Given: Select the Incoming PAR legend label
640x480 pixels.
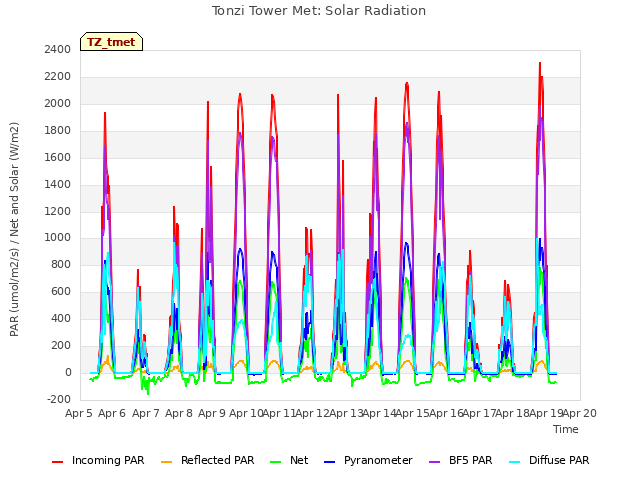Looking at the screenshot, I should 108,460.
